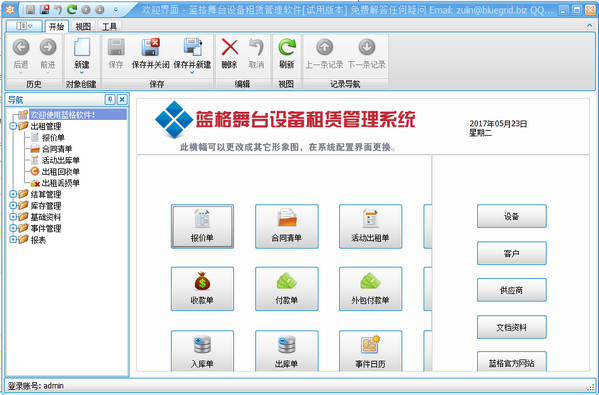599x395 pixels.
Task: Switch to the 工具 ribbon tab
Action: [x=109, y=26]
